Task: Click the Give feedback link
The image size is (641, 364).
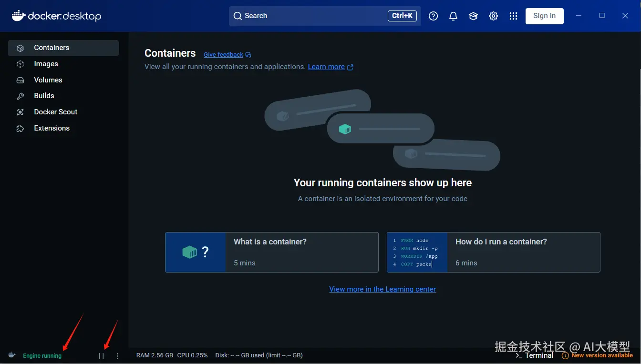Action: (x=223, y=55)
